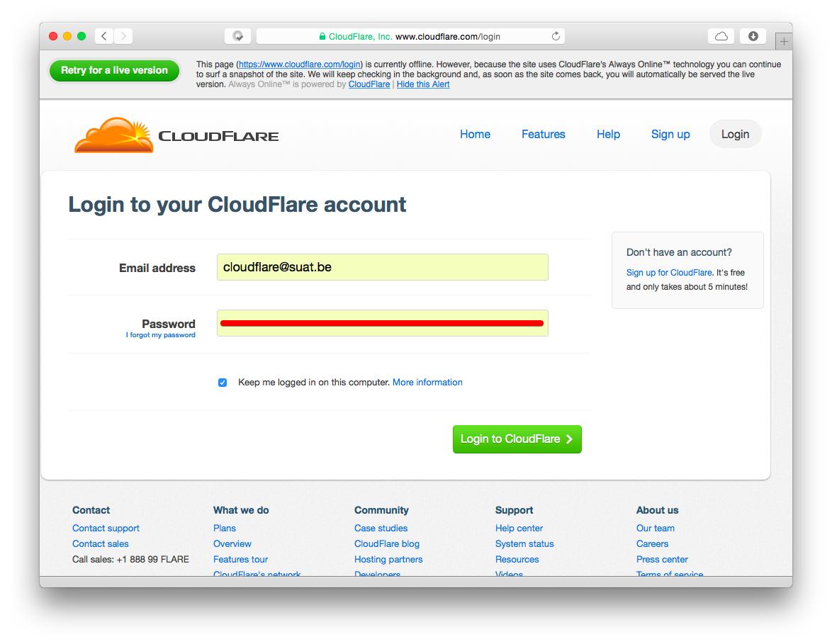
Task: Click the yellow minimize window button
Action: [67, 36]
